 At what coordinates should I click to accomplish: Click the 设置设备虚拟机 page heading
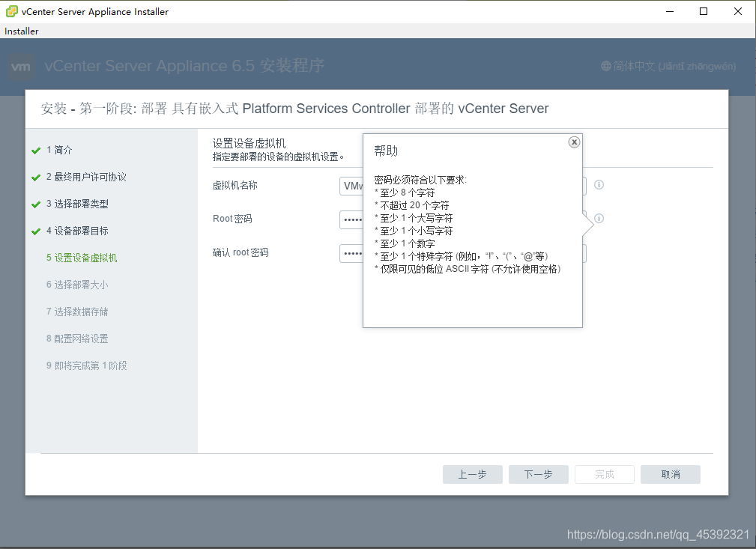point(250,143)
